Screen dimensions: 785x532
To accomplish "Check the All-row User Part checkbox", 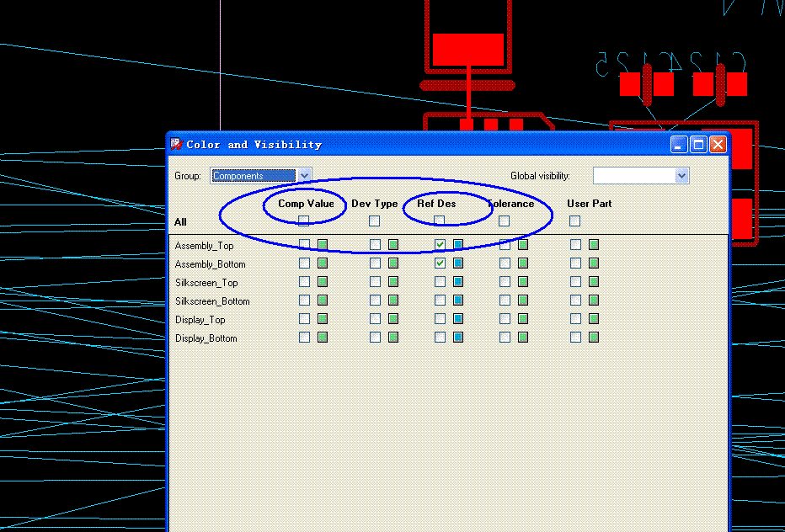I will pos(575,221).
